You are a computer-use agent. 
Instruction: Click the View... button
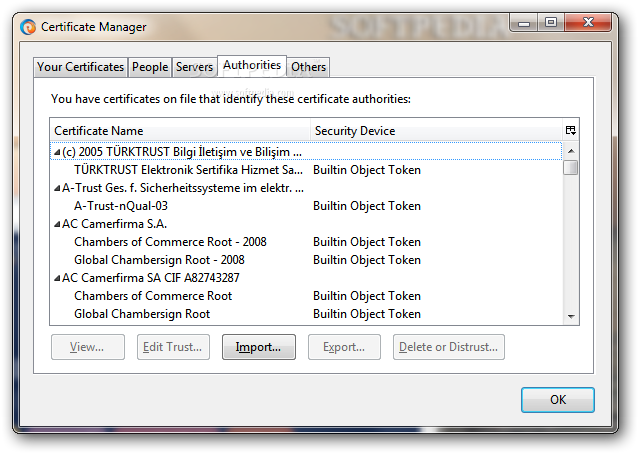(88, 347)
